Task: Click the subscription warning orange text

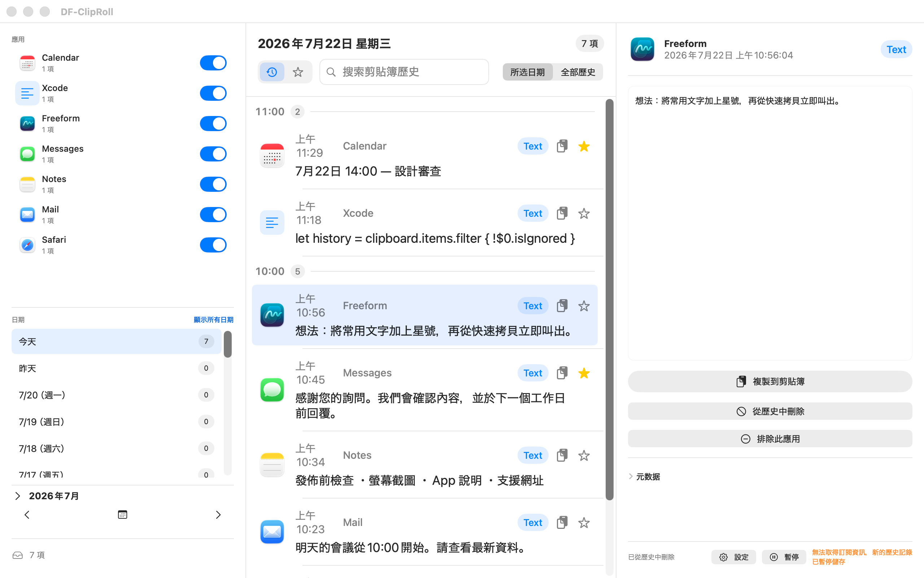Action: point(862,557)
